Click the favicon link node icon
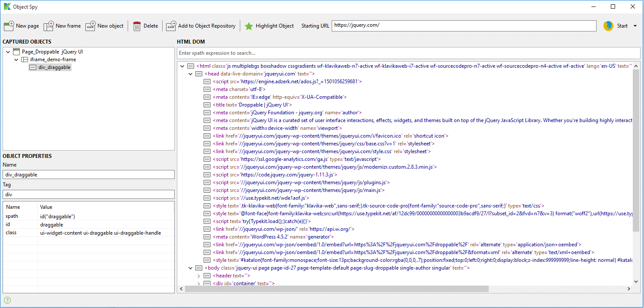The image size is (644, 308). [207, 136]
